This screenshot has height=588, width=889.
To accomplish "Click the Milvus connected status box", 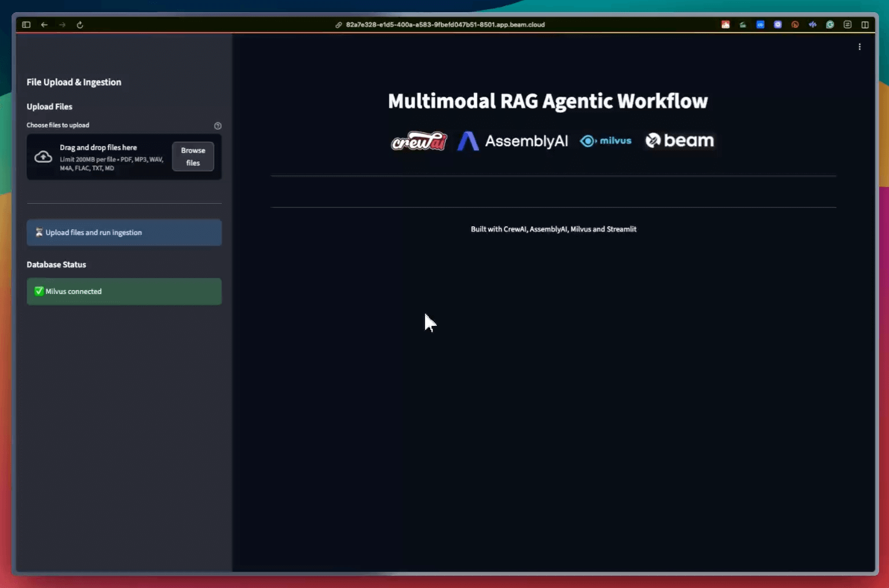I will pyautogui.click(x=124, y=292).
